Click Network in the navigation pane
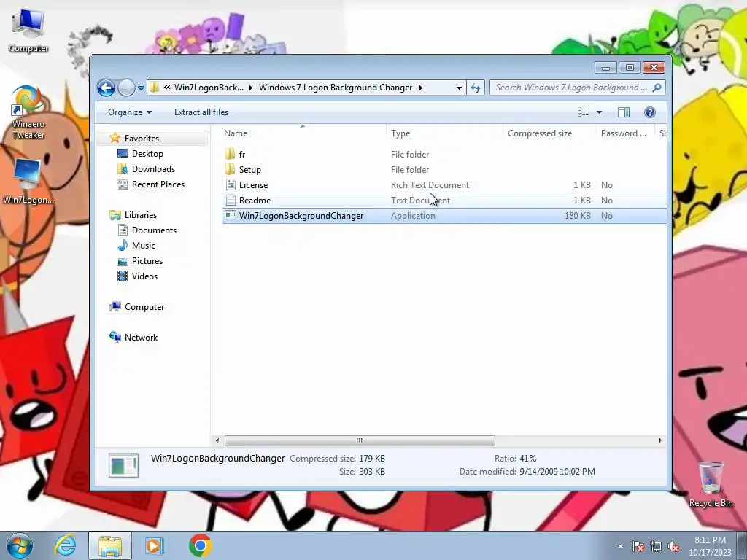This screenshot has height=560, width=747. coord(141,338)
